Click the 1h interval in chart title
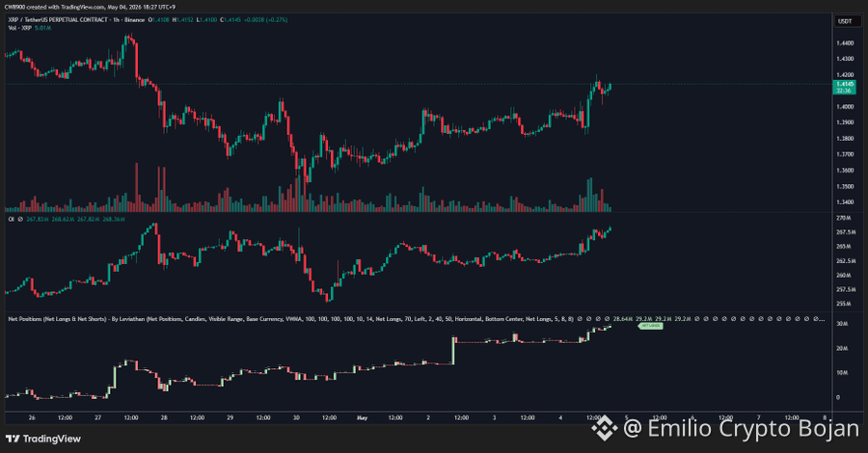Image resolution: width=868 pixels, height=453 pixels. pos(115,20)
